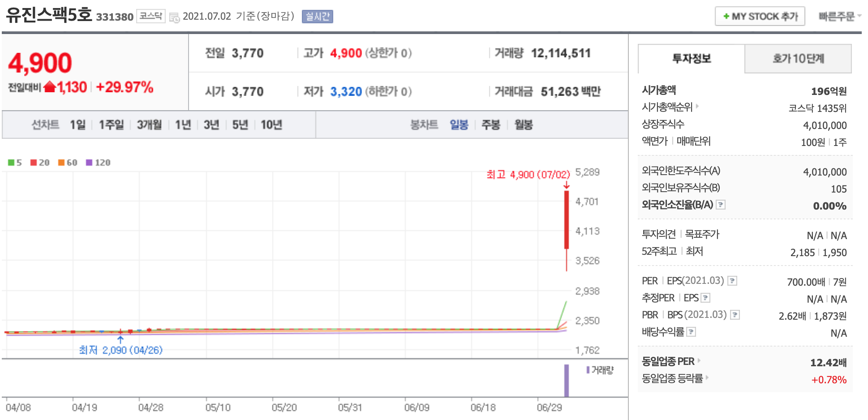Select the 3개월 line chart period

point(149,124)
